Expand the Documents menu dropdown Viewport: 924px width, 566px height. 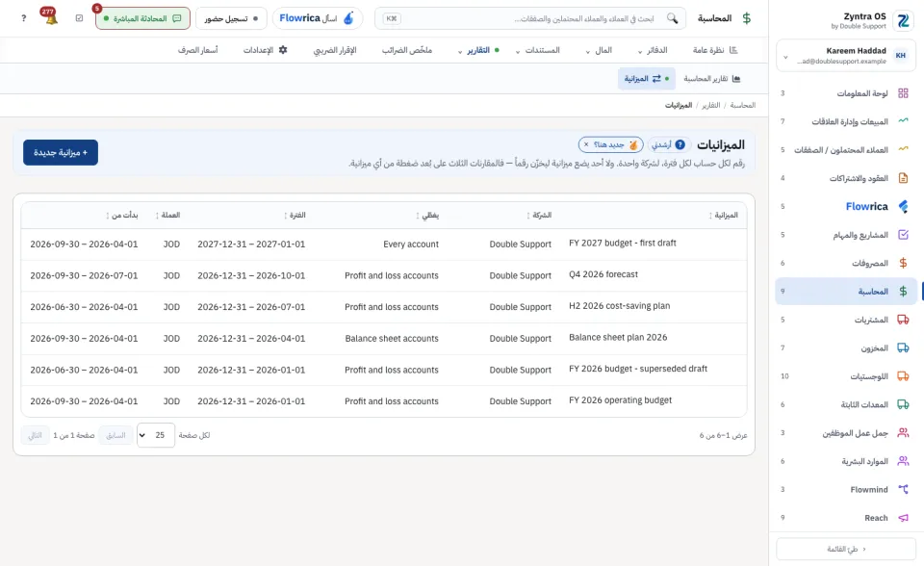(x=537, y=50)
